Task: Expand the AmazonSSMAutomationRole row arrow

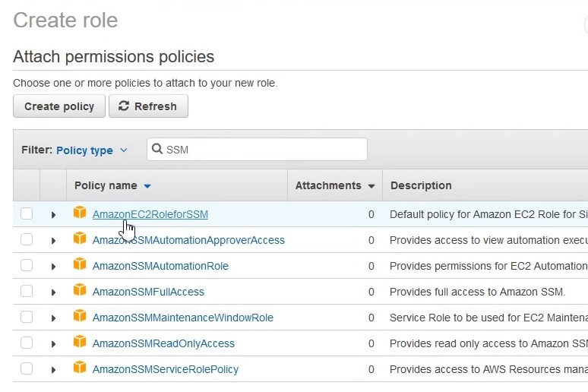Action: point(53,267)
